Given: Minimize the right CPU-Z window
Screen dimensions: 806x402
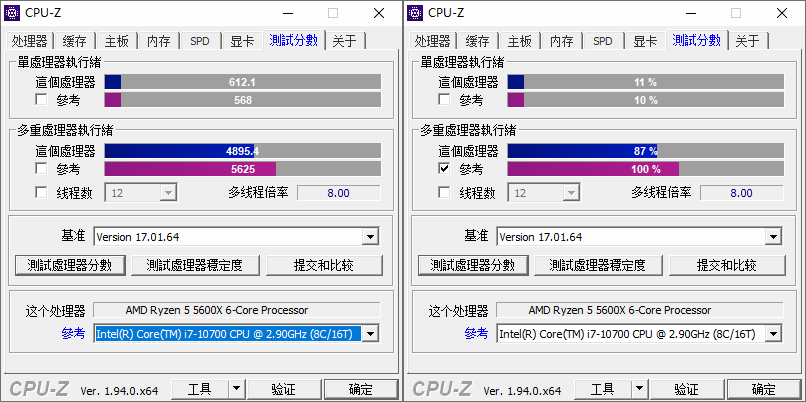Looking at the screenshot, I should click(690, 13).
